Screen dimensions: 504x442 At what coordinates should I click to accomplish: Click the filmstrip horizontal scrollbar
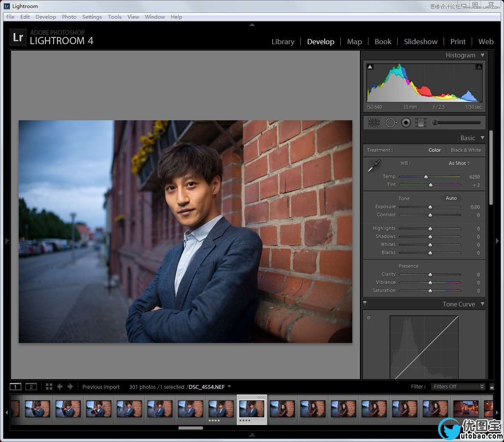click(191, 428)
